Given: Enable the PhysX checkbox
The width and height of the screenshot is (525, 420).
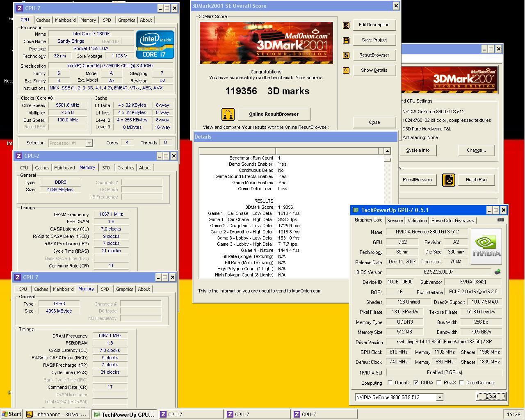Looking at the screenshot, I should click(x=439, y=382).
